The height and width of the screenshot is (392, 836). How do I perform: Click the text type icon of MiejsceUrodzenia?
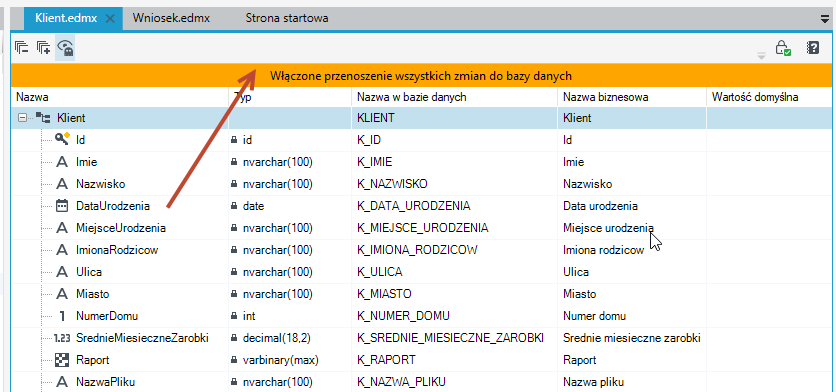click(x=62, y=228)
